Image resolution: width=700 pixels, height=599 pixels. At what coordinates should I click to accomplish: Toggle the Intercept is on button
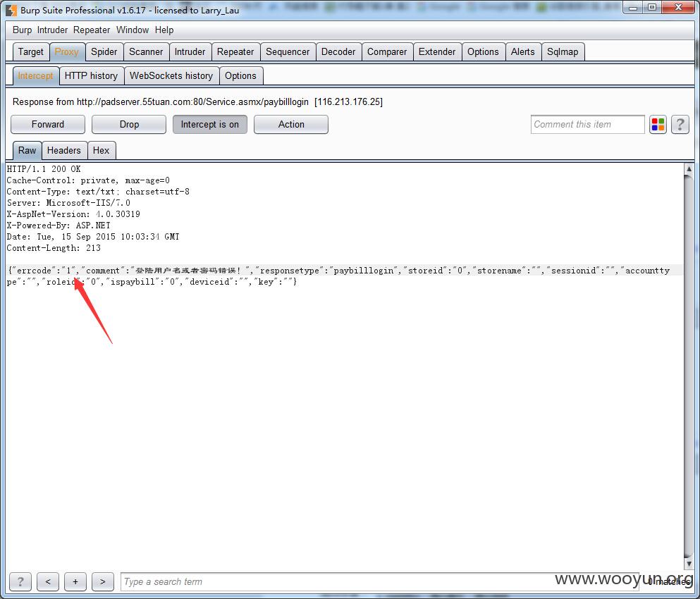[210, 125]
